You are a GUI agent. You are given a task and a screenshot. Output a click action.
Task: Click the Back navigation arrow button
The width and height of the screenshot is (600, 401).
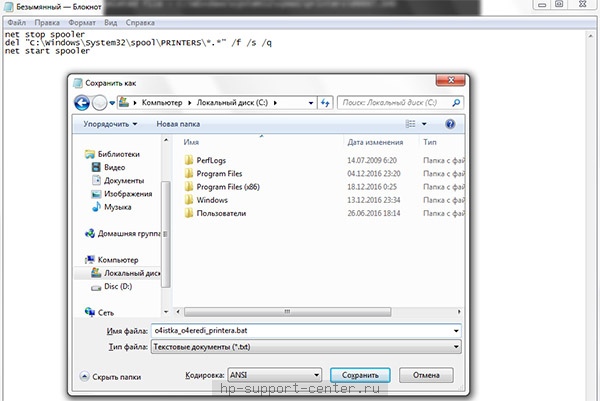pos(79,102)
